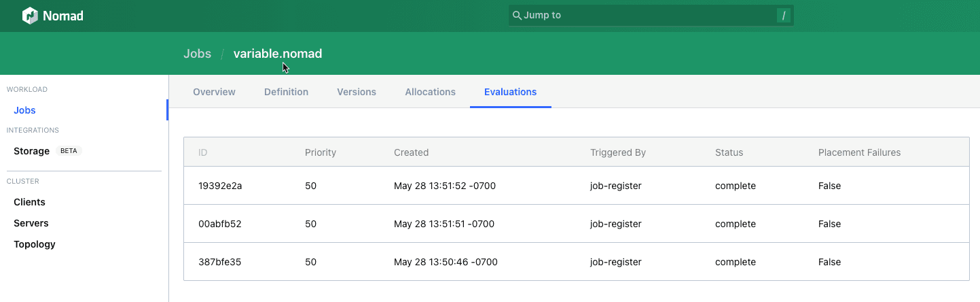Sort by Created column header
980x302 pixels.
pos(411,152)
